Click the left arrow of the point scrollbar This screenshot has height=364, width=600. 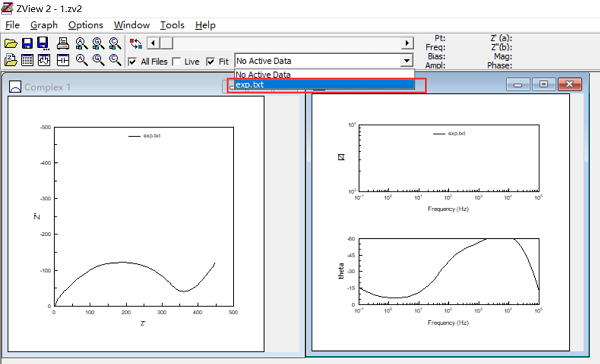click(153, 43)
